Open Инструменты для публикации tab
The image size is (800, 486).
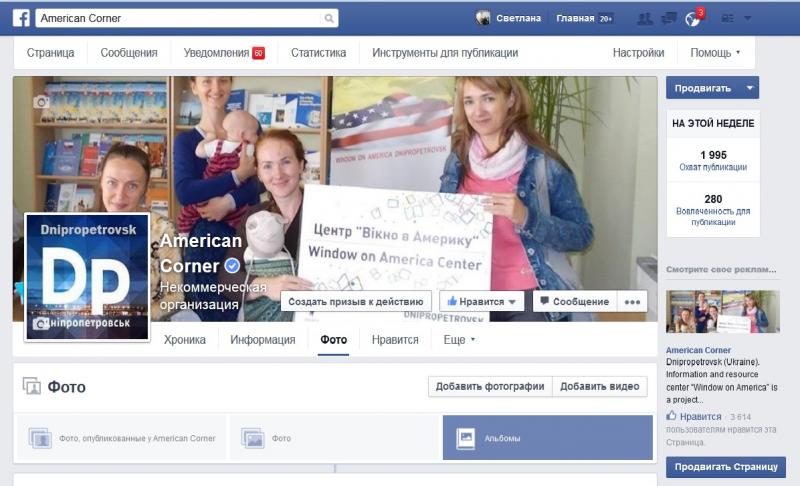[x=445, y=53]
